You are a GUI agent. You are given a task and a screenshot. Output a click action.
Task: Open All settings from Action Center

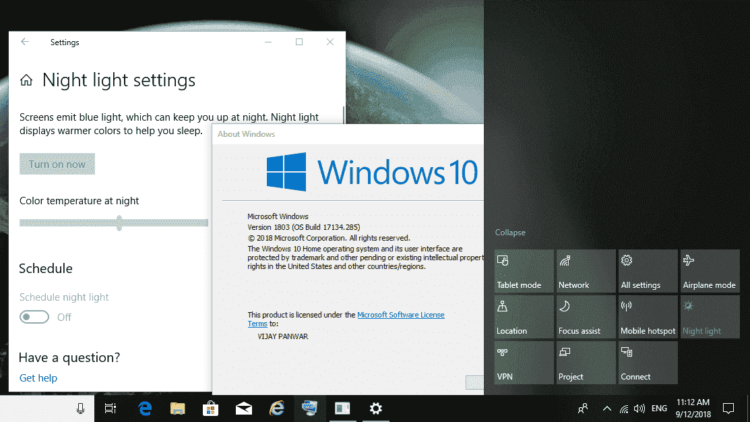(647, 271)
